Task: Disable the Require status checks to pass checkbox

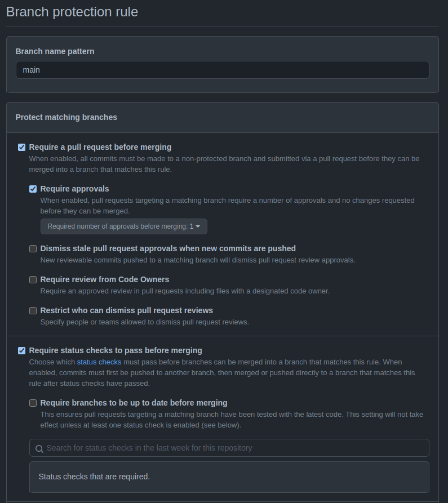Action: [x=22, y=350]
